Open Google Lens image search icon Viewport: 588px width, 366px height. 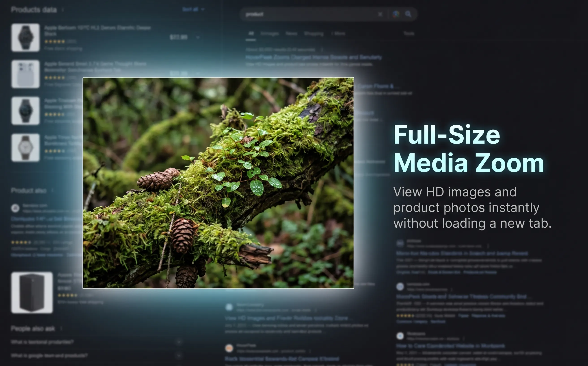(x=396, y=14)
